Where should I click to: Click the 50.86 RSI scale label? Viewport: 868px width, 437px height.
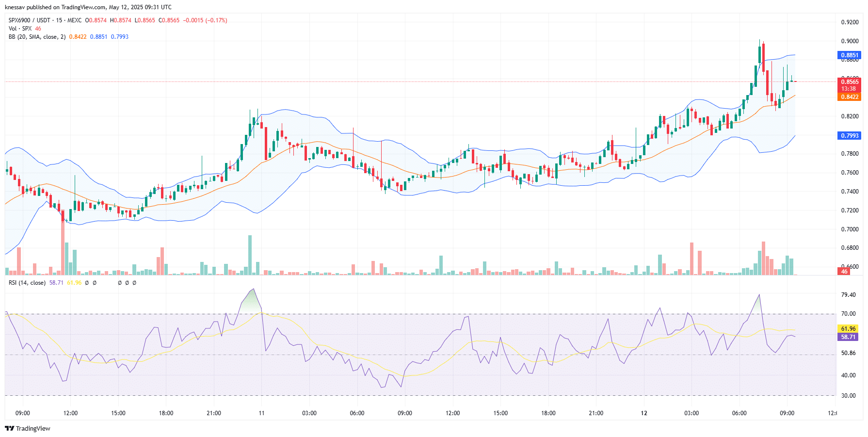(x=848, y=353)
